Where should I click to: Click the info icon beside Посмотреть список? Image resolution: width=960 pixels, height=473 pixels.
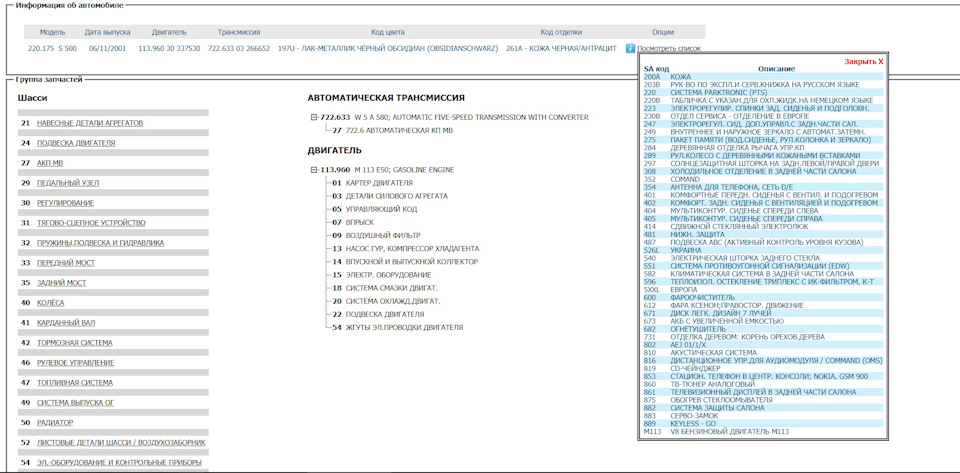[x=631, y=48]
